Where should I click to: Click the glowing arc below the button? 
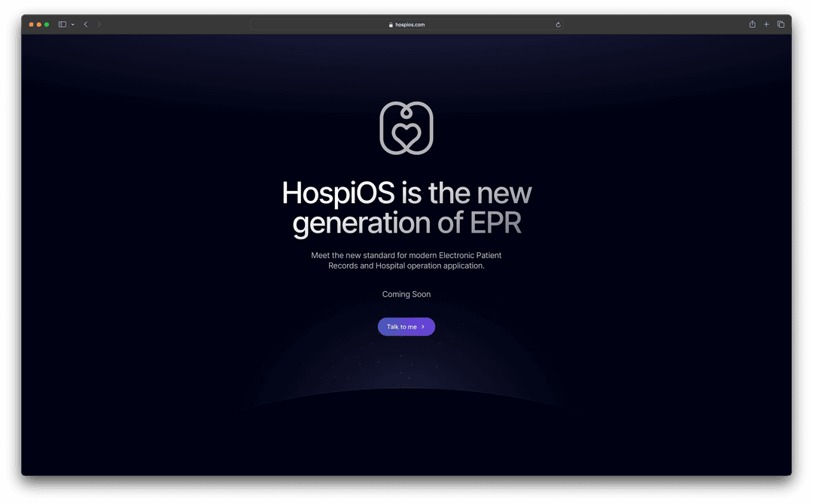click(406, 389)
